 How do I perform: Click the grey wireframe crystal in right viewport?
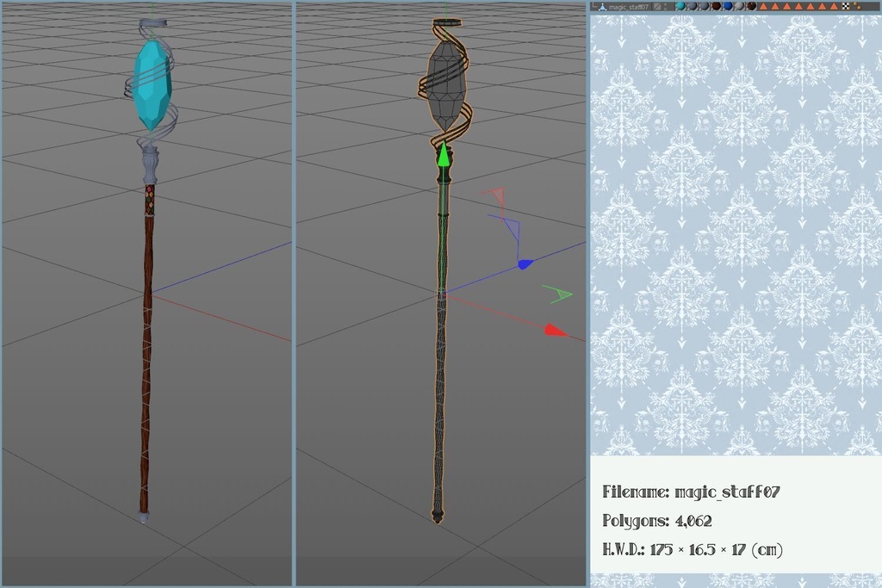click(445, 85)
